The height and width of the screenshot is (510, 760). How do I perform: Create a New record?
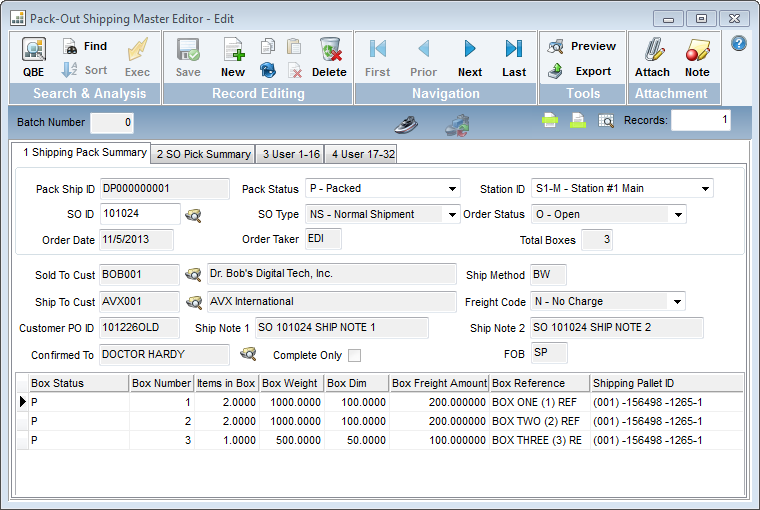click(233, 57)
